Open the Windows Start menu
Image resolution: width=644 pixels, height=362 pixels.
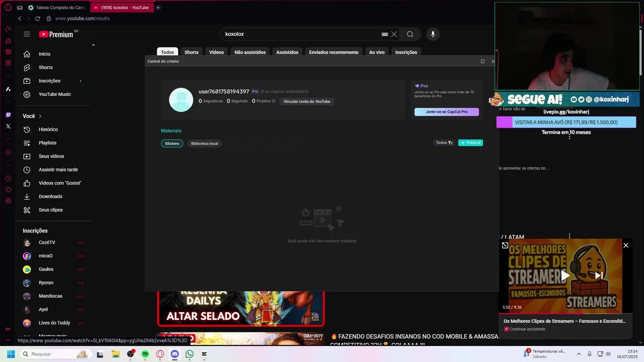point(11,354)
